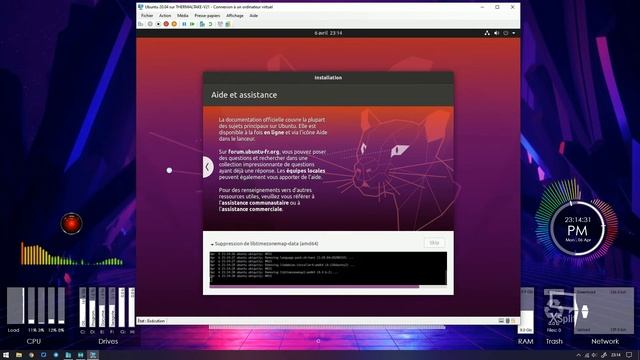The height and width of the screenshot is (360, 640).
Task: Pause the virtual machine
Action: coord(184,24)
